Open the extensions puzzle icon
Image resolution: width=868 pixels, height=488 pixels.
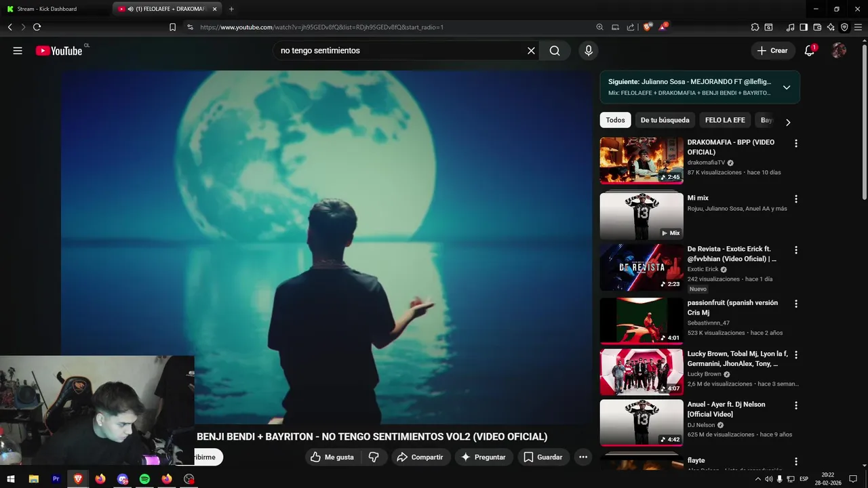click(755, 27)
